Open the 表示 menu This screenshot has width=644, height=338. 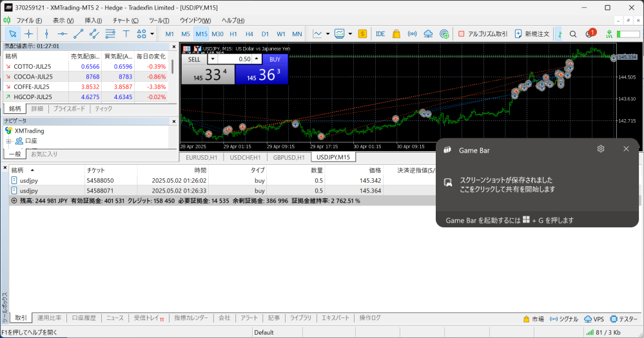[x=63, y=21]
